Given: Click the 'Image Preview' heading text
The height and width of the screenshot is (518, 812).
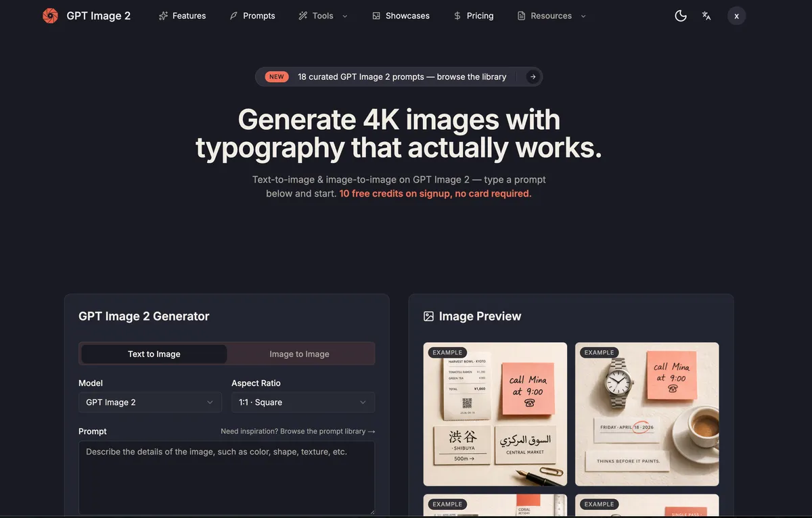Looking at the screenshot, I should (480, 316).
